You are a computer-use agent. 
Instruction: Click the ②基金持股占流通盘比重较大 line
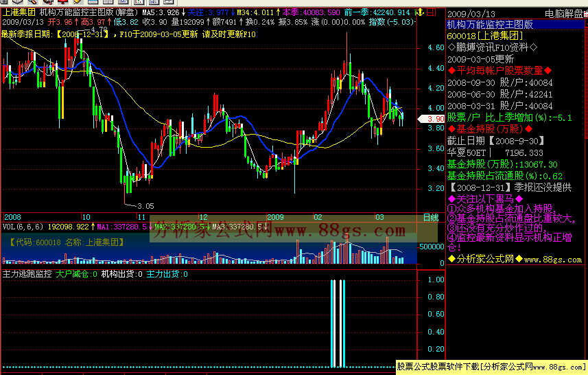click(510, 218)
